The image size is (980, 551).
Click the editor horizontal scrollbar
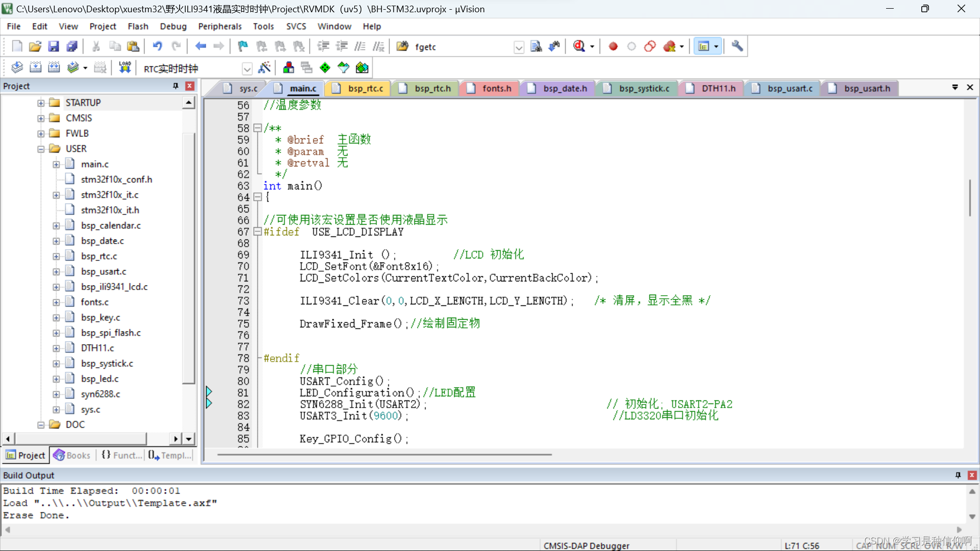[384, 454]
